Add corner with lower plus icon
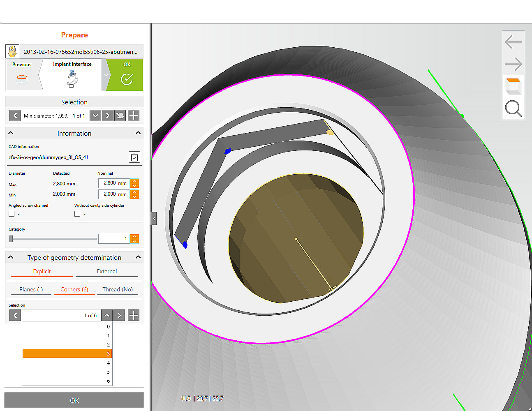The image size is (532, 411). tap(134, 315)
